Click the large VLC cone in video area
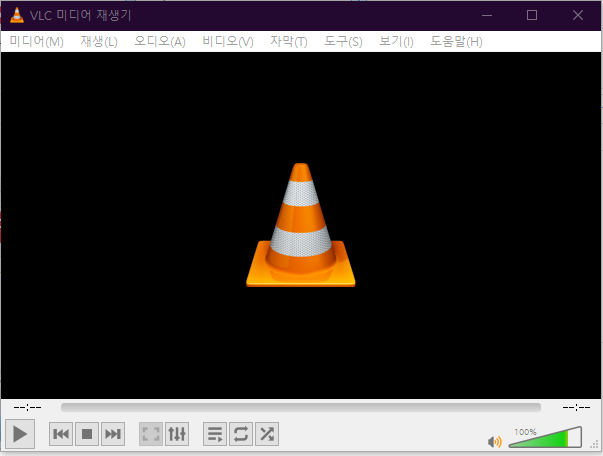This screenshot has width=603, height=456. [x=301, y=225]
